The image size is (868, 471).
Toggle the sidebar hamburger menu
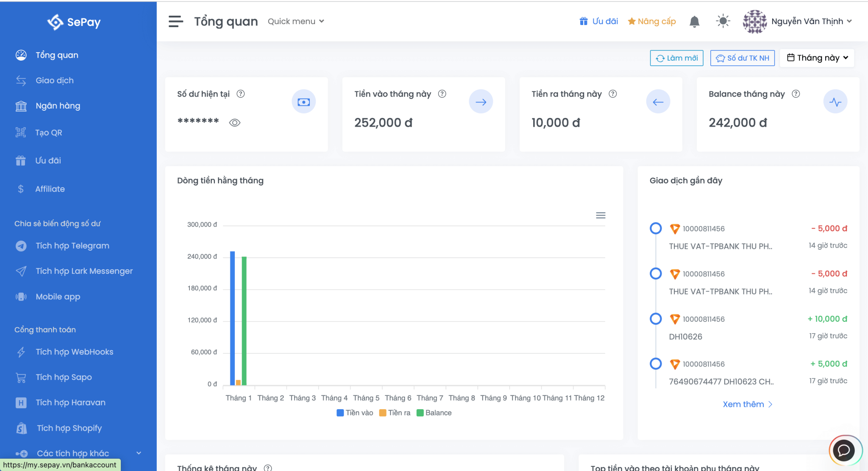pyautogui.click(x=175, y=21)
